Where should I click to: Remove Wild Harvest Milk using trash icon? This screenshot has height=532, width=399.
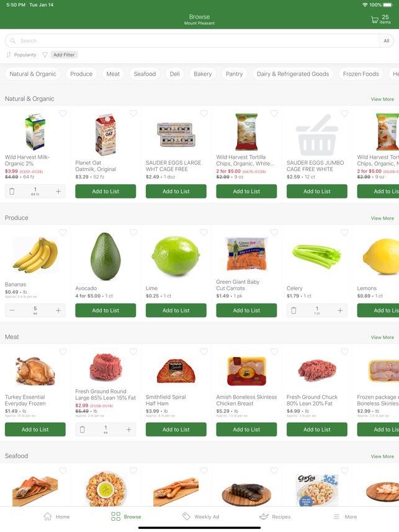(x=12, y=192)
